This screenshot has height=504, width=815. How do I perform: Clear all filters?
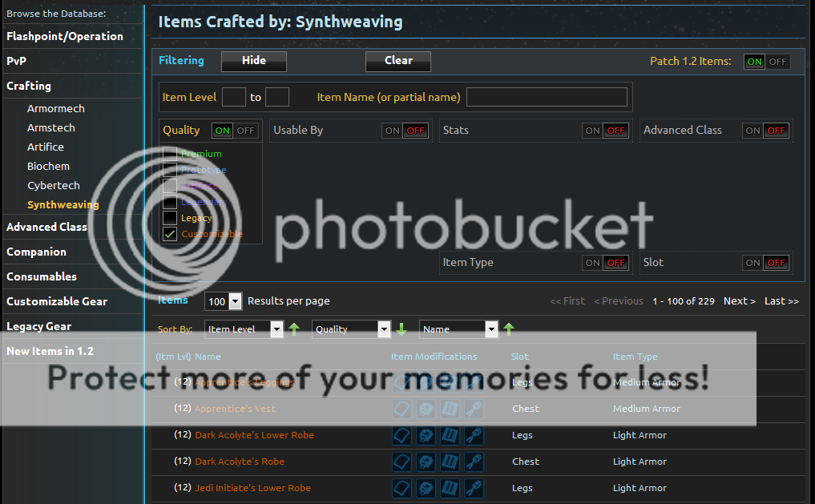point(398,61)
